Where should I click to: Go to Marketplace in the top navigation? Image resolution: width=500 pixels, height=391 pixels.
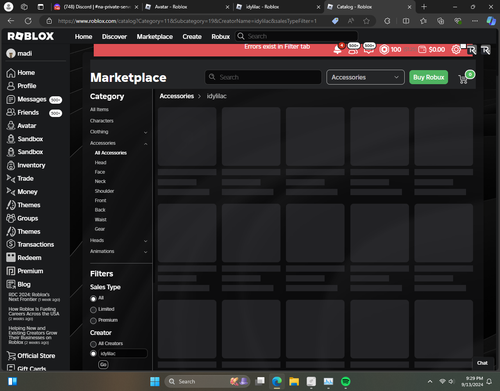point(155,37)
